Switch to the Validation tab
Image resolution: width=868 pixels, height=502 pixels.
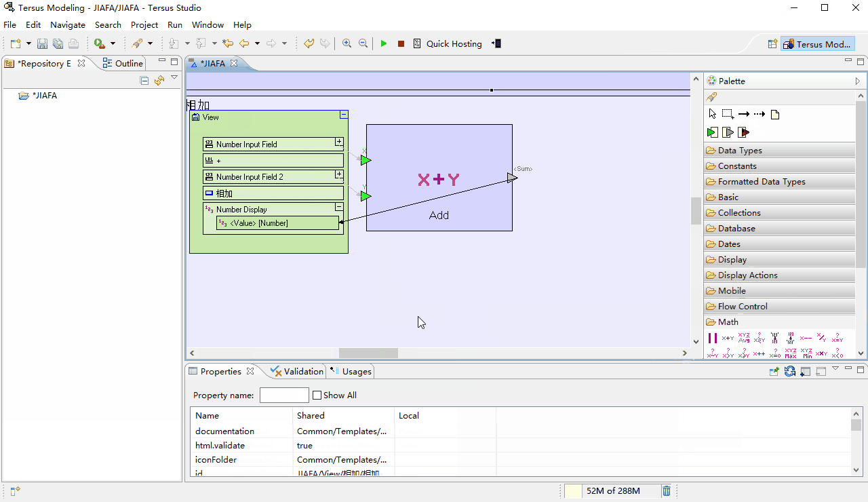pos(297,371)
